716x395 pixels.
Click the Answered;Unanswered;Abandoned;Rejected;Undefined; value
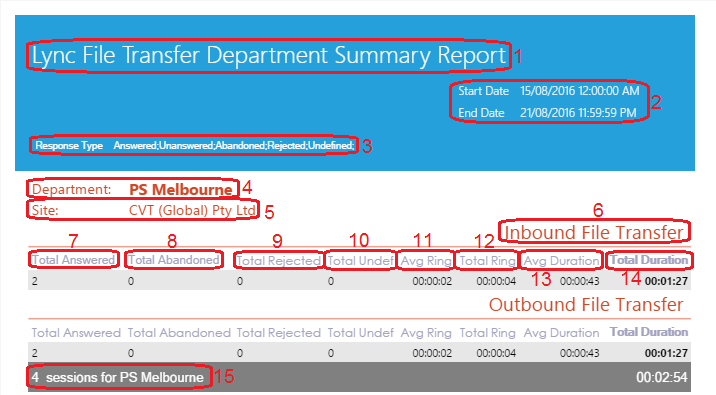234,146
